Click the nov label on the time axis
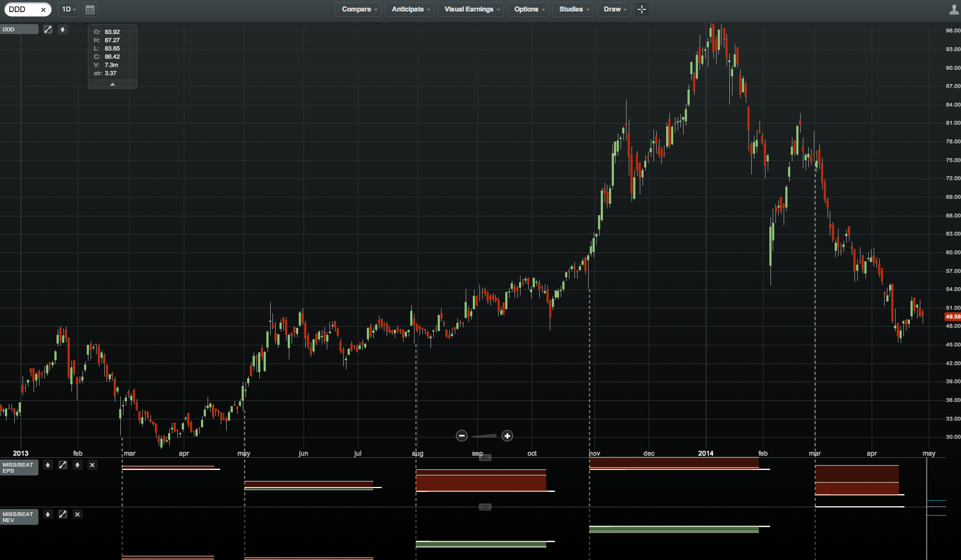Screen dimensions: 961x560 (x=595, y=453)
